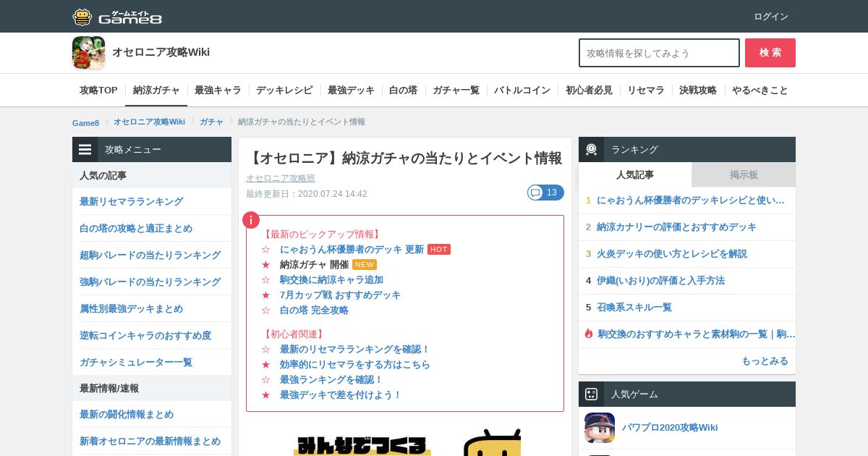Click the dice icon beside 人気ゲーム

click(592, 394)
